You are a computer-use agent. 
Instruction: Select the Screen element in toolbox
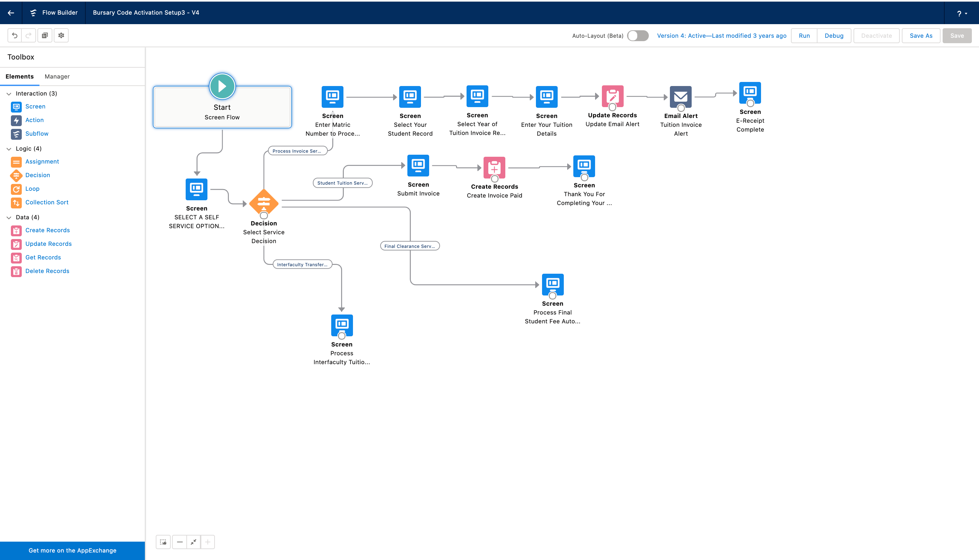click(28, 106)
